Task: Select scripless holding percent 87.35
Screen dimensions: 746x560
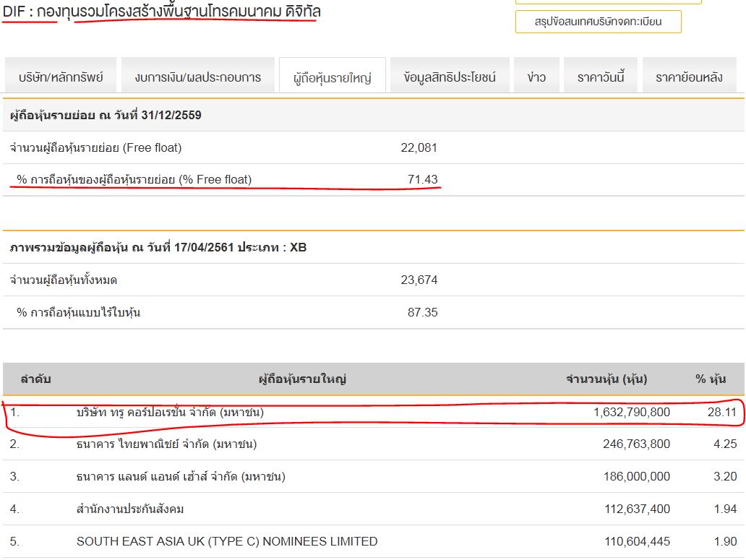Action: 422,312
